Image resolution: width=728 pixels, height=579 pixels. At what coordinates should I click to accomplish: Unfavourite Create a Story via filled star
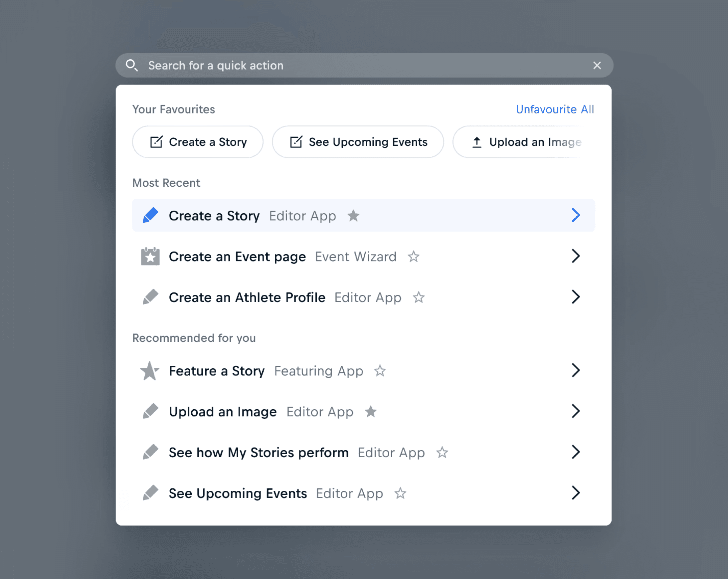coord(353,215)
